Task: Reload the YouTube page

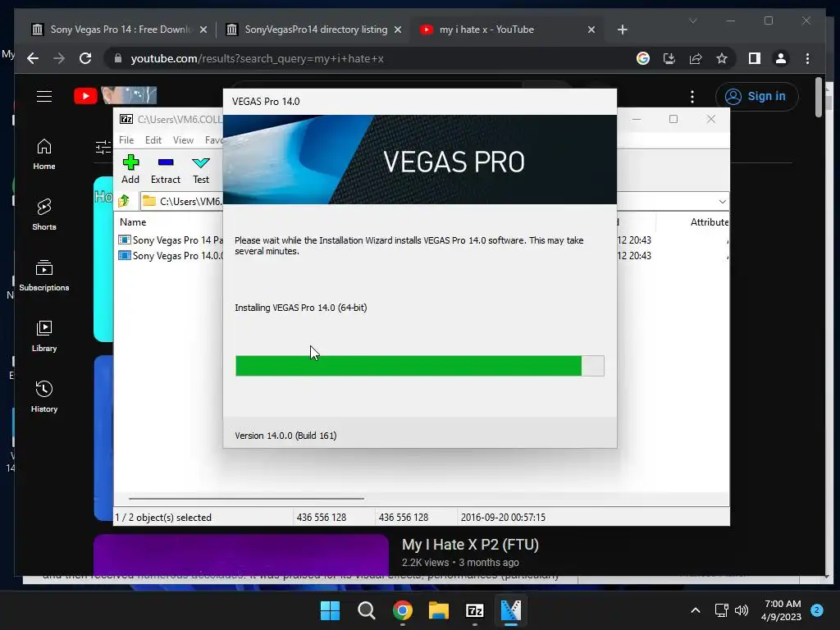Action: tap(85, 58)
